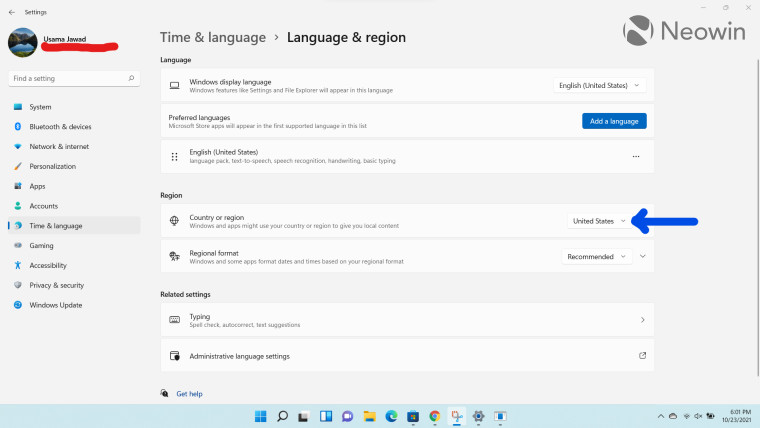760x428 pixels.
Task: Expand the Regional format section chevron
Action: pyautogui.click(x=643, y=256)
